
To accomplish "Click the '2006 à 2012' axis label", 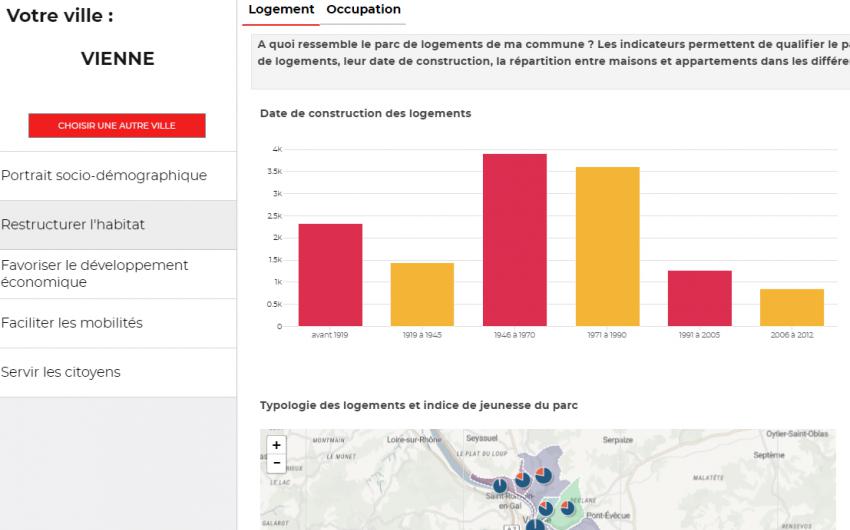I will 791,335.
